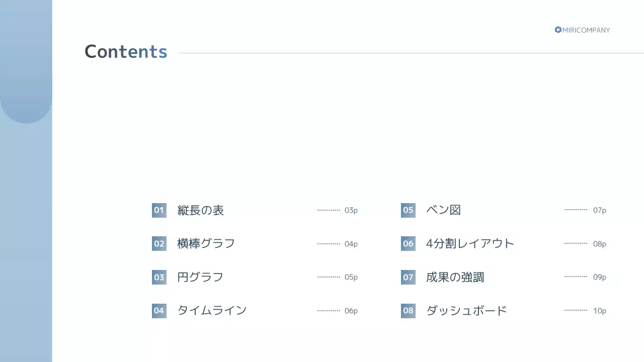Click the MIRICOMPANY hexagon logo icon
The height and width of the screenshot is (362, 644).
pyautogui.click(x=558, y=30)
